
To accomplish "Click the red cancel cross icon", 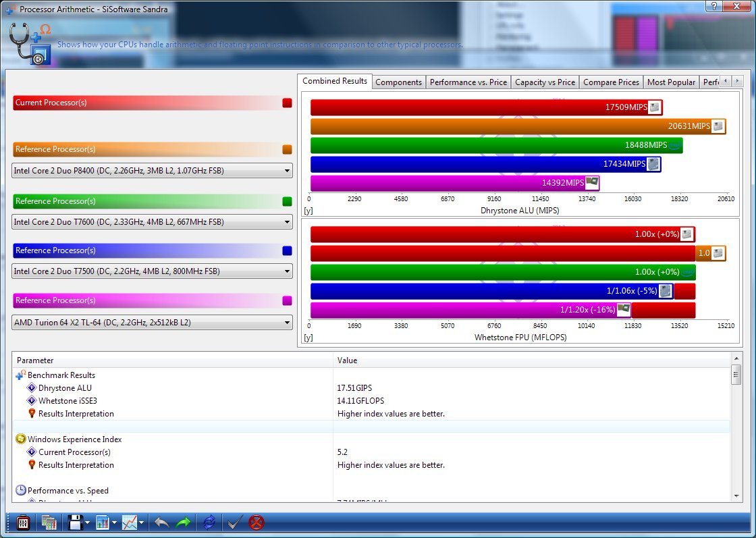I will pos(256,522).
